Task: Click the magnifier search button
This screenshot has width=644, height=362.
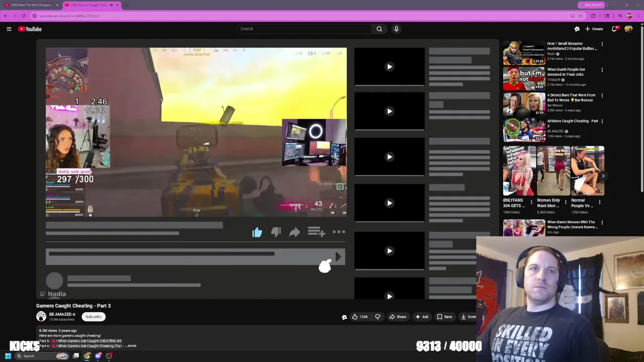Action: point(379,29)
